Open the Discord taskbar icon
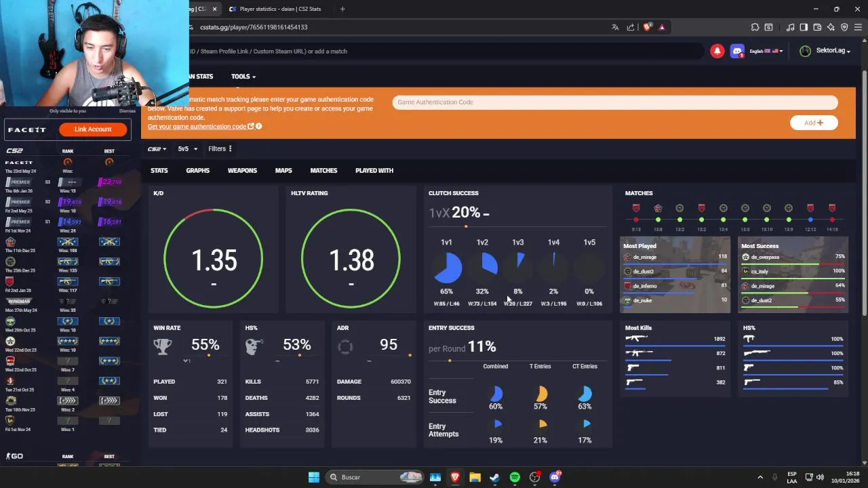 pyautogui.click(x=555, y=477)
